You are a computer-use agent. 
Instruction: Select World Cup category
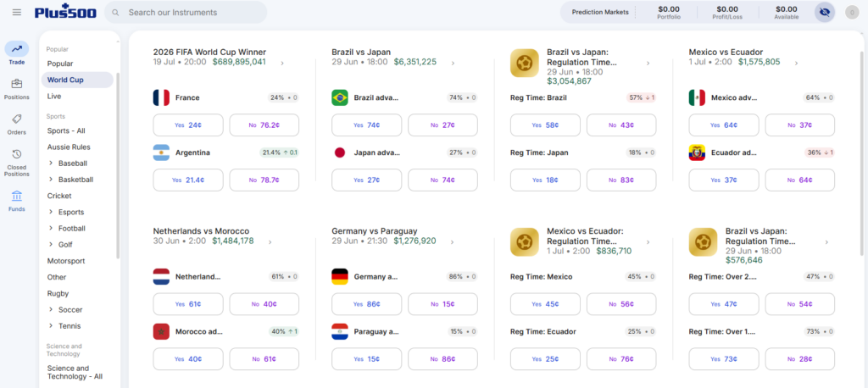(x=77, y=80)
